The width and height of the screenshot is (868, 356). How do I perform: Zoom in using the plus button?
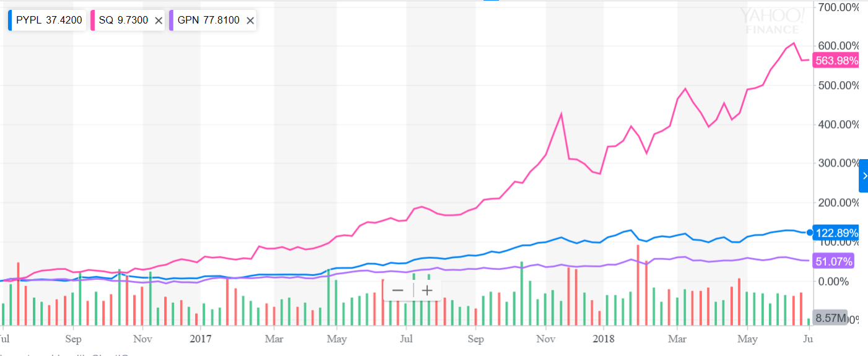pos(427,290)
